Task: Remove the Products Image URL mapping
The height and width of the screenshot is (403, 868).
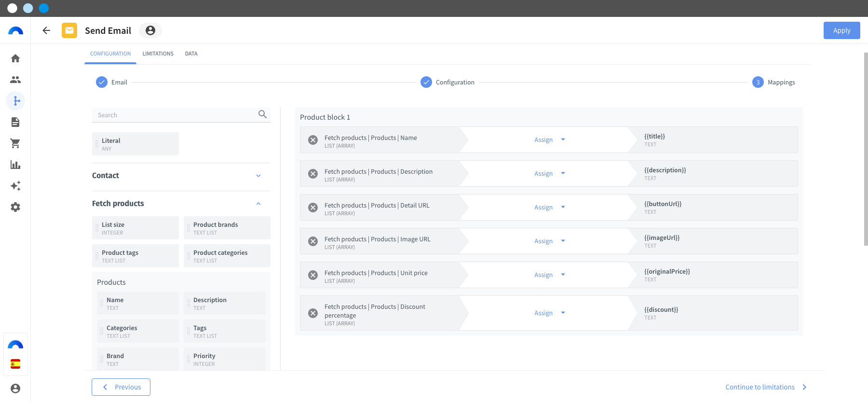Action: [x=313, y=241]
